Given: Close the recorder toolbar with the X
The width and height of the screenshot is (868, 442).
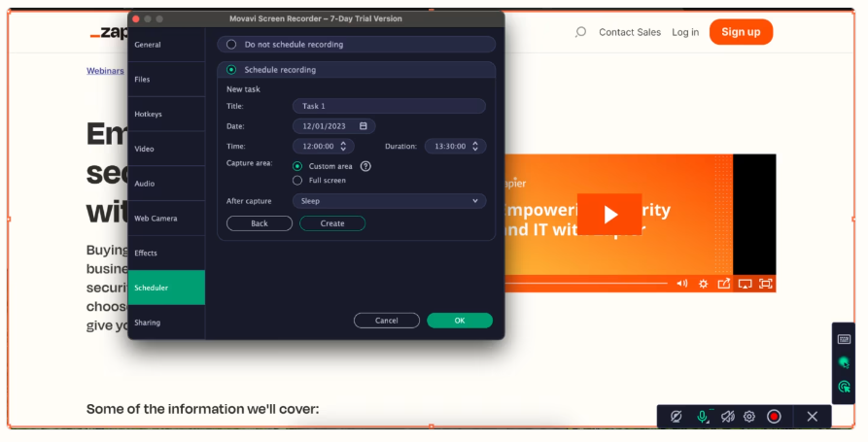Looking at the screenshot, I should pyautogui.click(x=812, y=417).
